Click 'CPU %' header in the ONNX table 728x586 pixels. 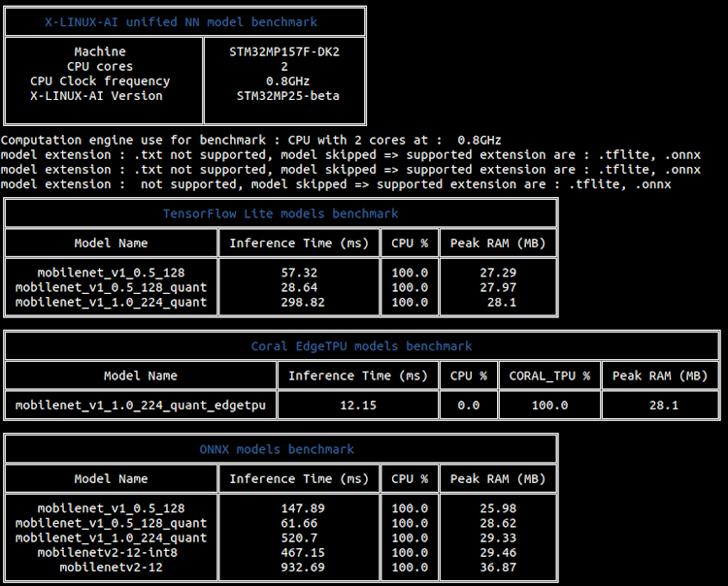[x=410, y=479]
